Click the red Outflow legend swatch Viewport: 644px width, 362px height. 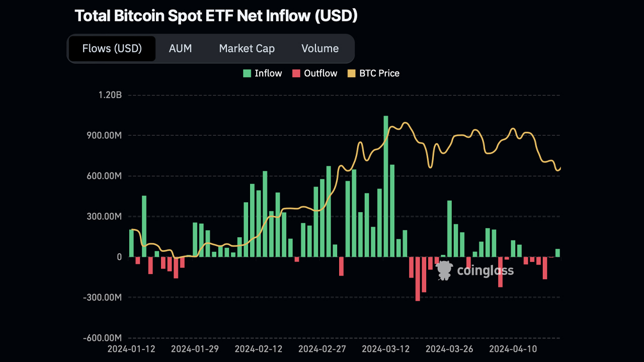tap(296, 73)
